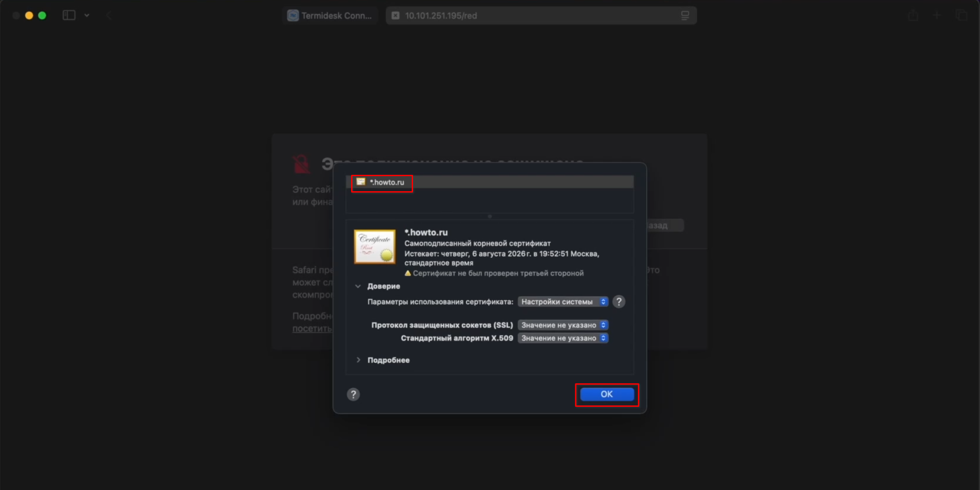
Task: Open the sidebar dropdown chevron
Action: (x=87, y=15)
